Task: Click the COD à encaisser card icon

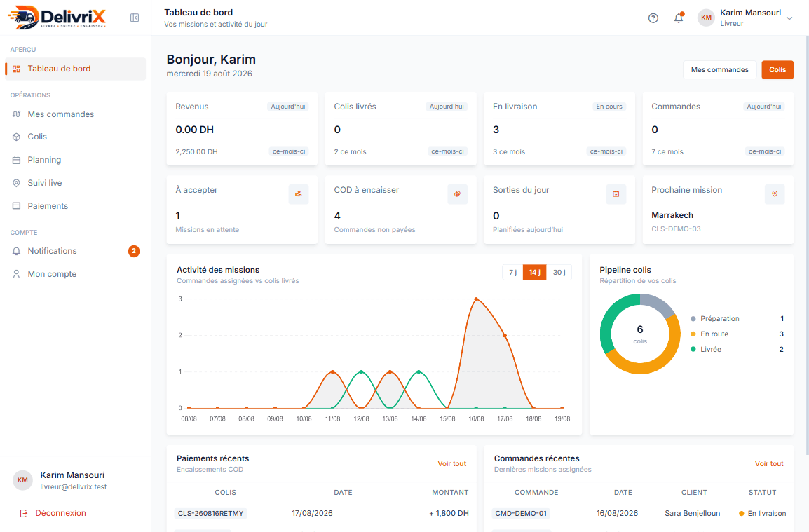Action: [457, 194]
